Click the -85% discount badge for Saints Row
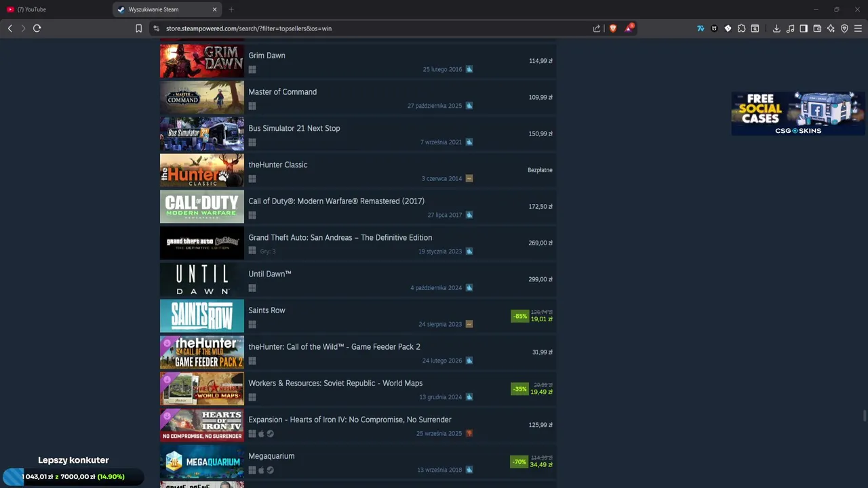Viewport: 868px width, 488px height. [x=520, y=316]
